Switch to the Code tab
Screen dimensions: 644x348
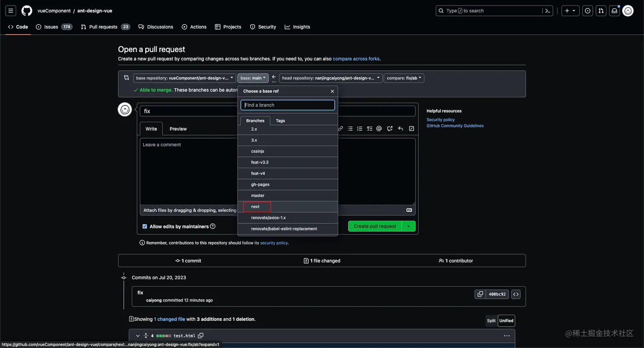(18, 27)
